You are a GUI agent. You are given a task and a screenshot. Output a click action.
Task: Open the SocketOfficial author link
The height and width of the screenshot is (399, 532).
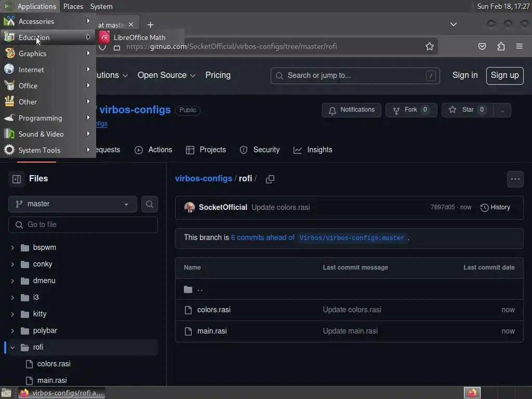click(223, 207)
